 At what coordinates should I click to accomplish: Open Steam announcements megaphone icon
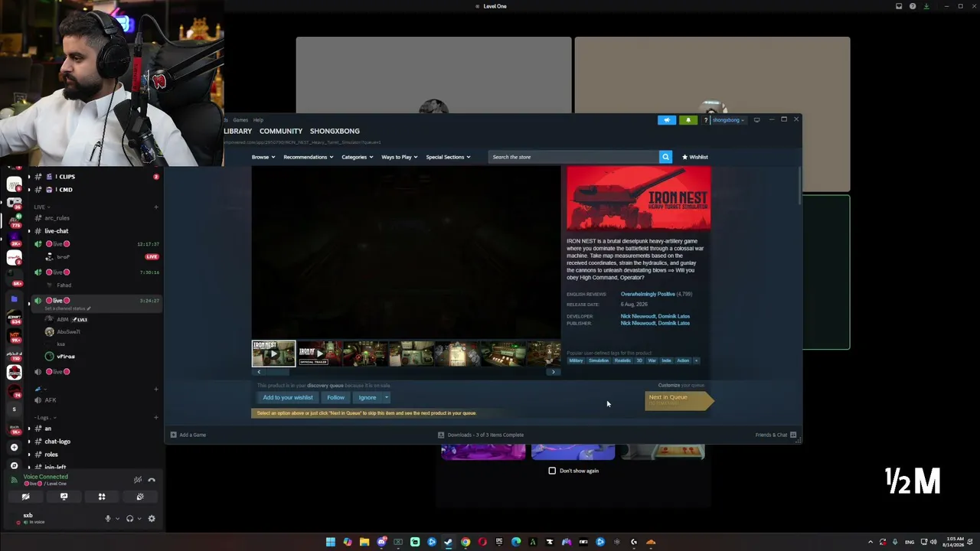click(x=667, y=120)
